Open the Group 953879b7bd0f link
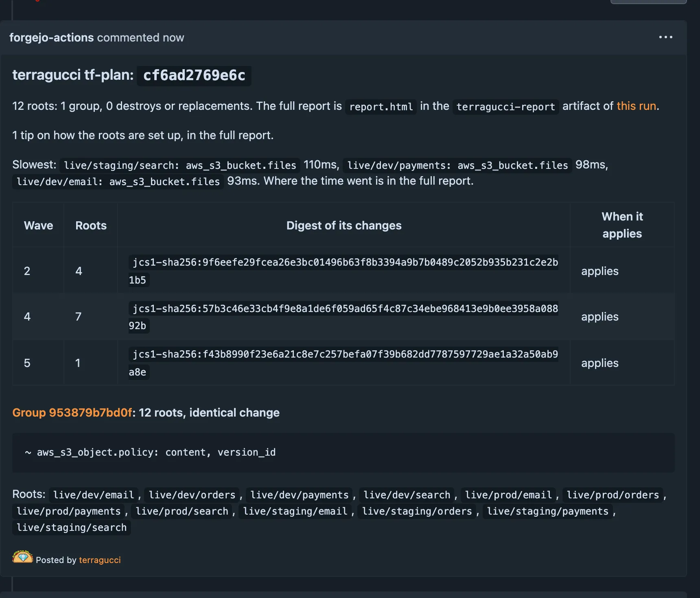700x598 pixels. click(x=72, y=412)
